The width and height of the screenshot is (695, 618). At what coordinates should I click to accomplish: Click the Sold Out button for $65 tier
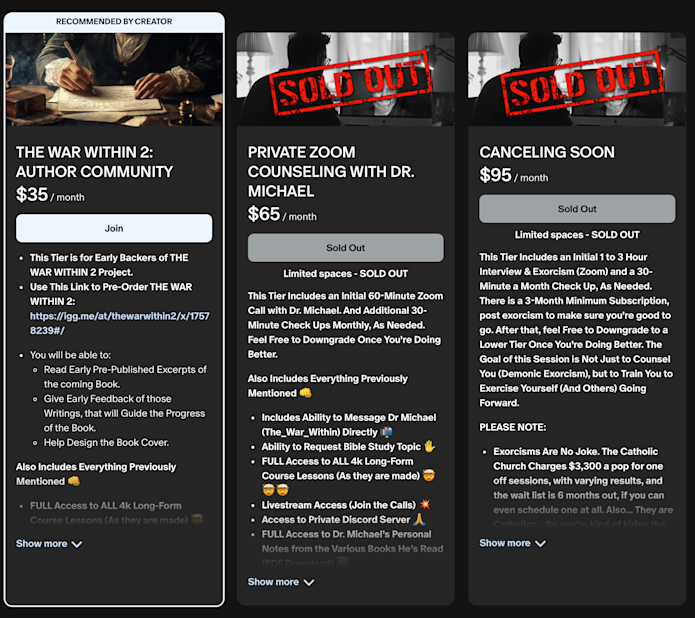346,248
